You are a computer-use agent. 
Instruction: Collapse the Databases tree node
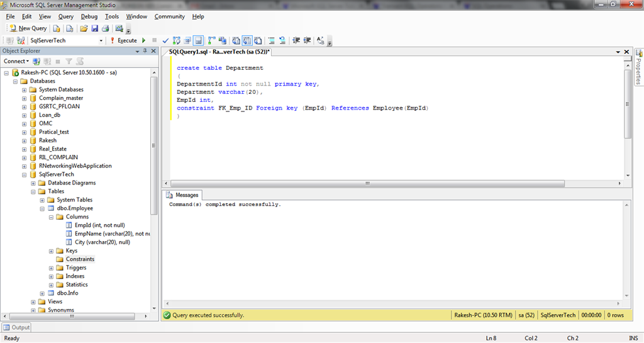[15, 81]
